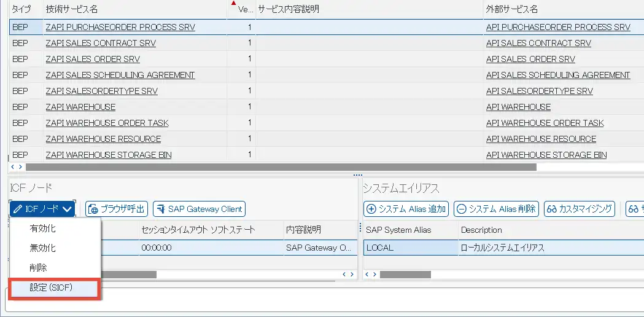The width and height of the screenshot is (644, 317).
Task: Click the browser globe icon on ブラウザ呼出
Action: pyautogui.click(x=93, y=209)
